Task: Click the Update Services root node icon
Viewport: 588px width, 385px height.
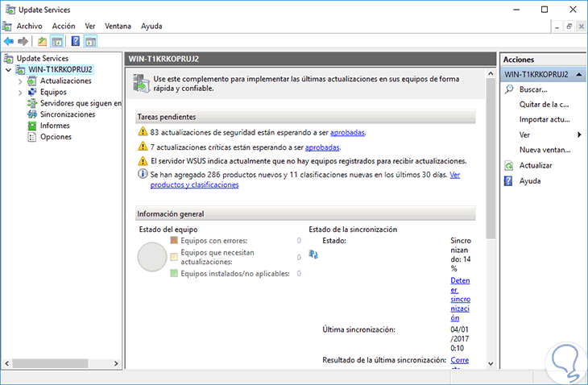Action: pyautogui.click(x=9, y=59)
